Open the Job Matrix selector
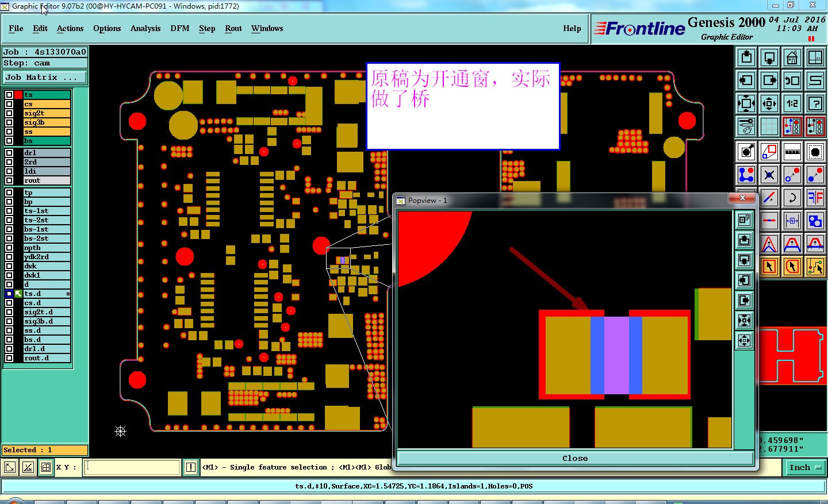828x504 pixels. click(45, 77)
